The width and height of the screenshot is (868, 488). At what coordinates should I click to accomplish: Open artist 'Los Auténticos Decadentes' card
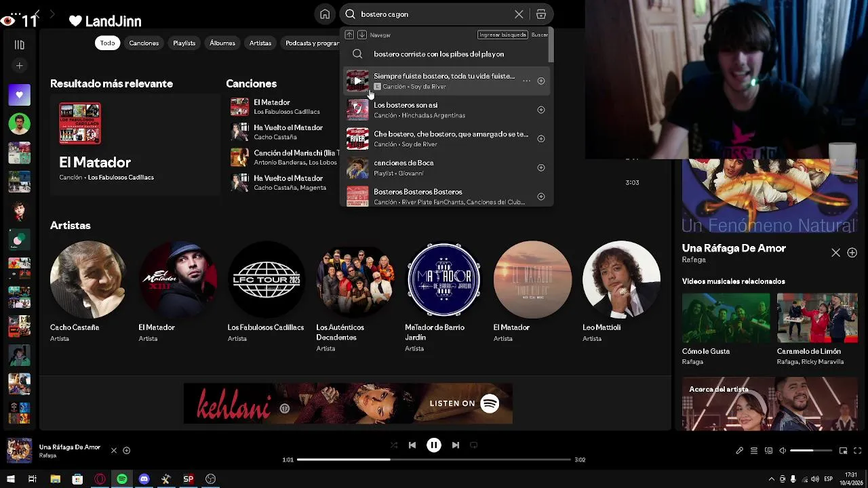(x=355, y=295)
